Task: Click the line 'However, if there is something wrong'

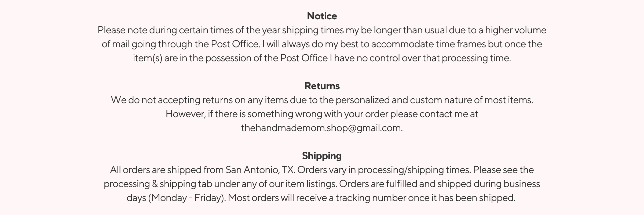Action: coord(322,114)
